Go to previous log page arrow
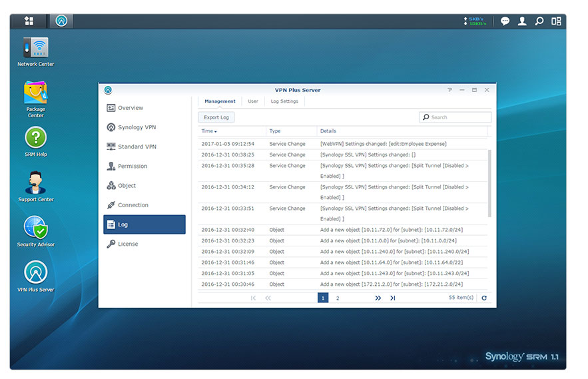588x379 pixels. (x=268, y=298)
